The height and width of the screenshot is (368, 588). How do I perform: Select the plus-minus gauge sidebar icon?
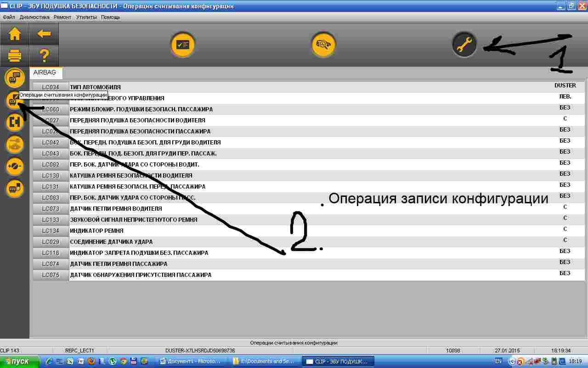(x=15, y=166)
